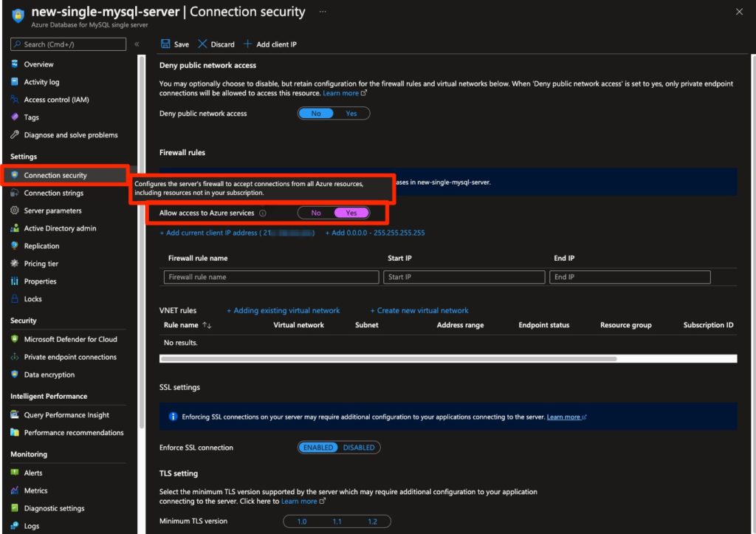The image size is (756, 534).
Task: Click the End IP input field
Action: [630, 277]
